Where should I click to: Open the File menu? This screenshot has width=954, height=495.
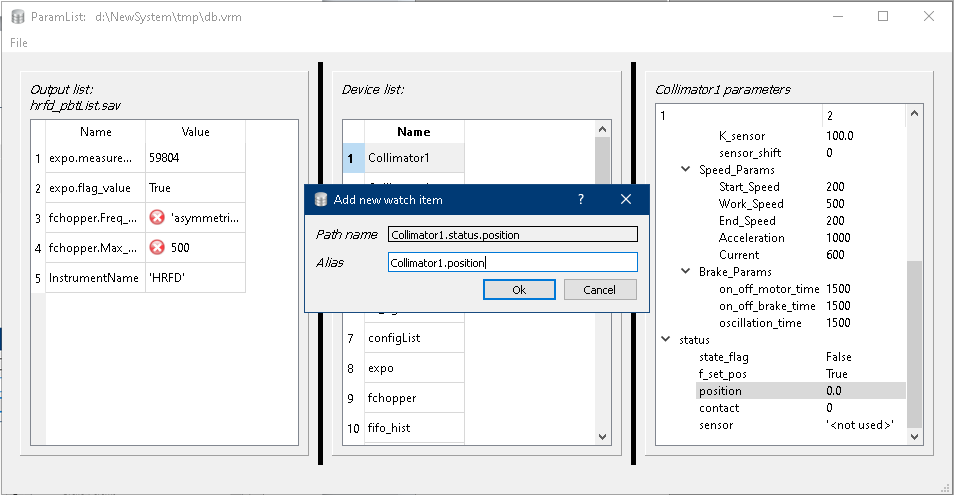click(x=19, y=43)
